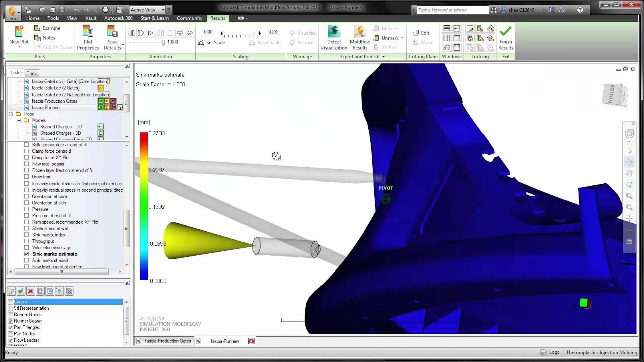Click the binoculars search icon
644x362 pixels.
(494, 10)
